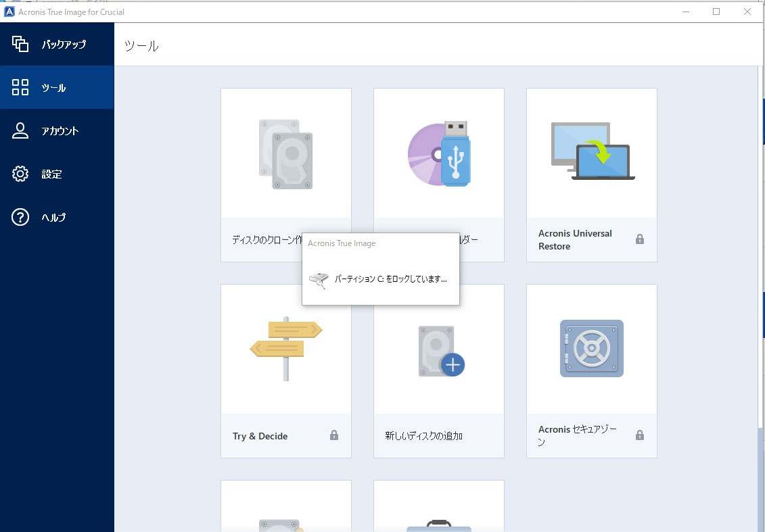Close the Acronis True Image window
This screenshot has width=765, height=532.
pos(747,11)
